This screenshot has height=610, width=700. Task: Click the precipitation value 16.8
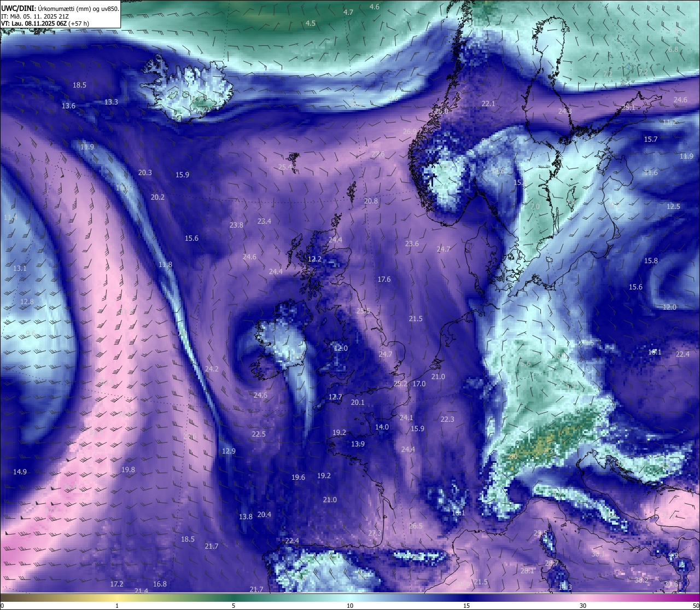[x=160, y=584]
